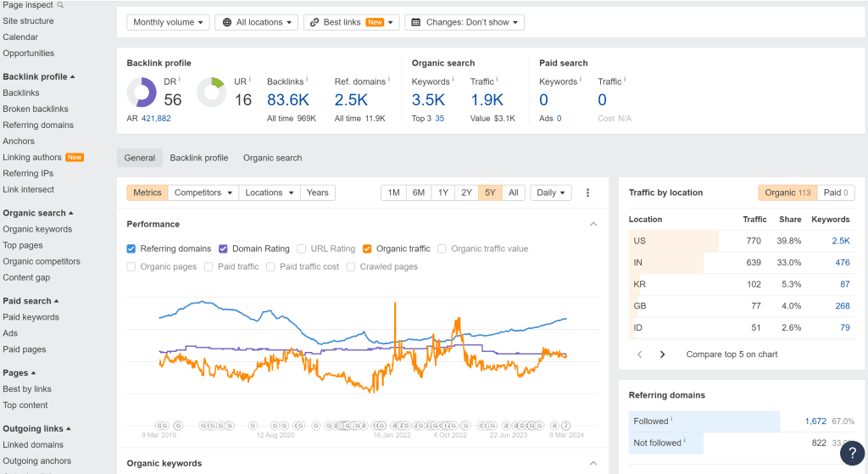Click the Ref. domains info icon
The width and height of the screenshot is (868, 474).
pos(388,79)
